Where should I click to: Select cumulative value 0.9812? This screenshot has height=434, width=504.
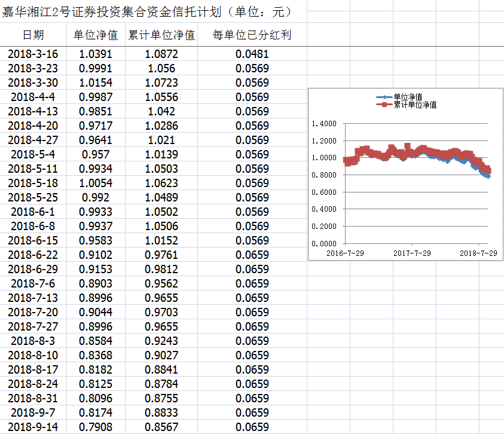pos(161,269)
